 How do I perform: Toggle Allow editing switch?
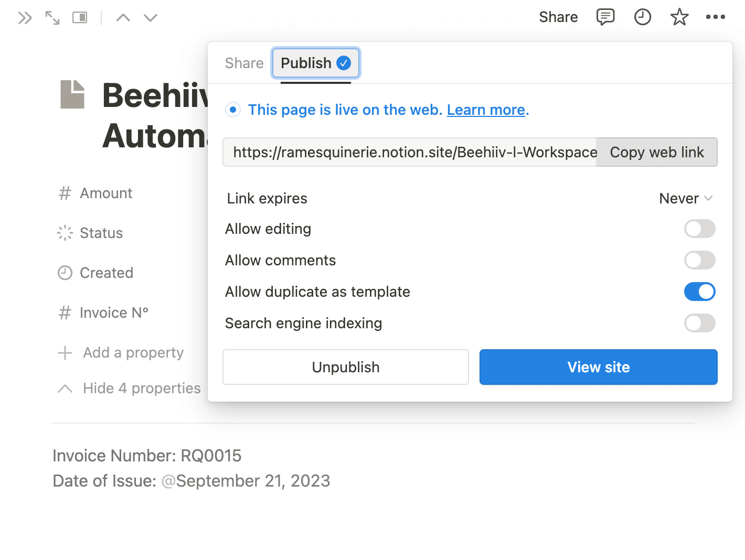[699, 229]
